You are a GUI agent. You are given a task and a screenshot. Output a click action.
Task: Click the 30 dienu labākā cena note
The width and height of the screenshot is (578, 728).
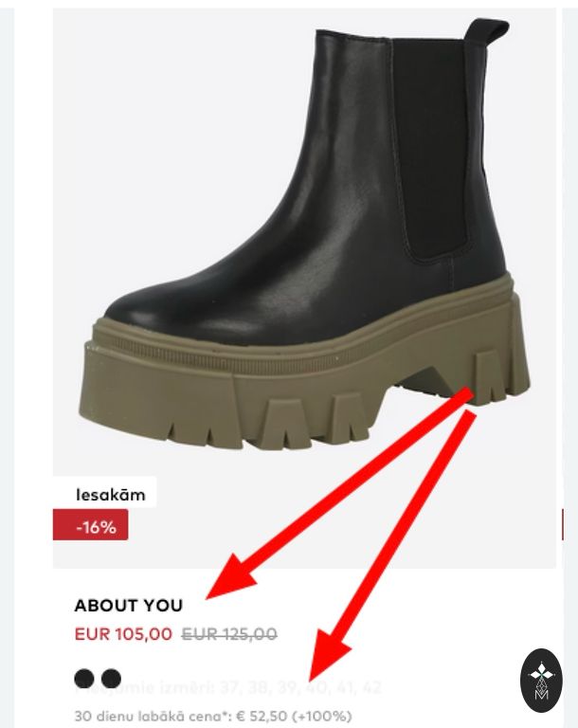point(213,716)
